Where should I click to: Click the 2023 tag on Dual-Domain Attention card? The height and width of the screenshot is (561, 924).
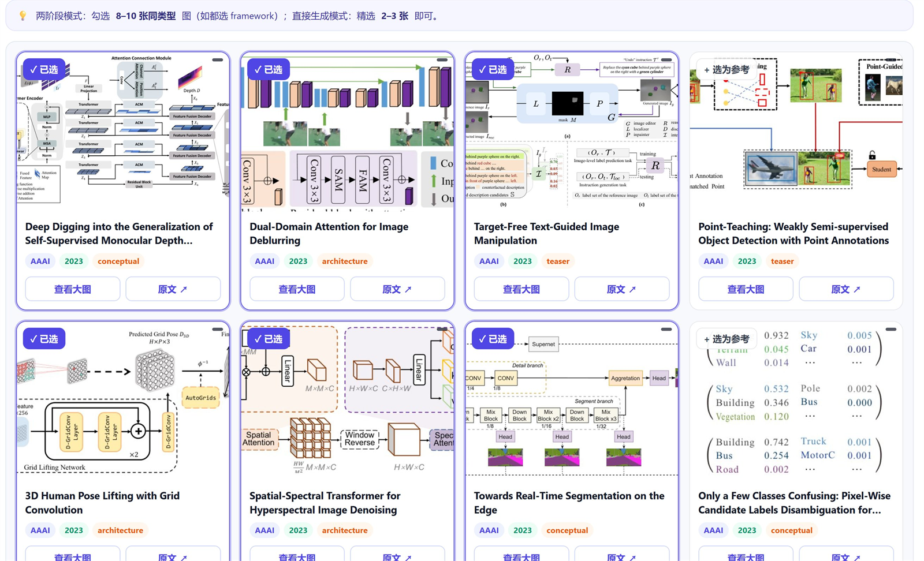tap(298, 261)
